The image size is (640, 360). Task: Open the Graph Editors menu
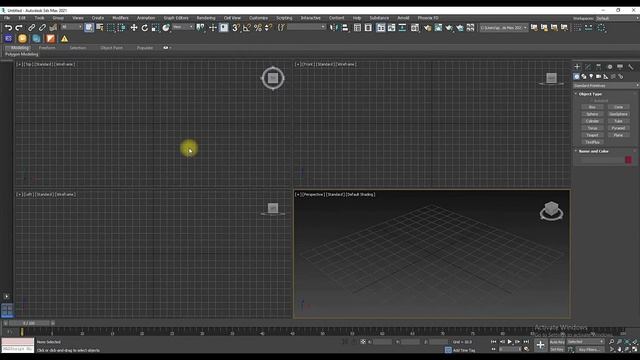tap(176, 18)
